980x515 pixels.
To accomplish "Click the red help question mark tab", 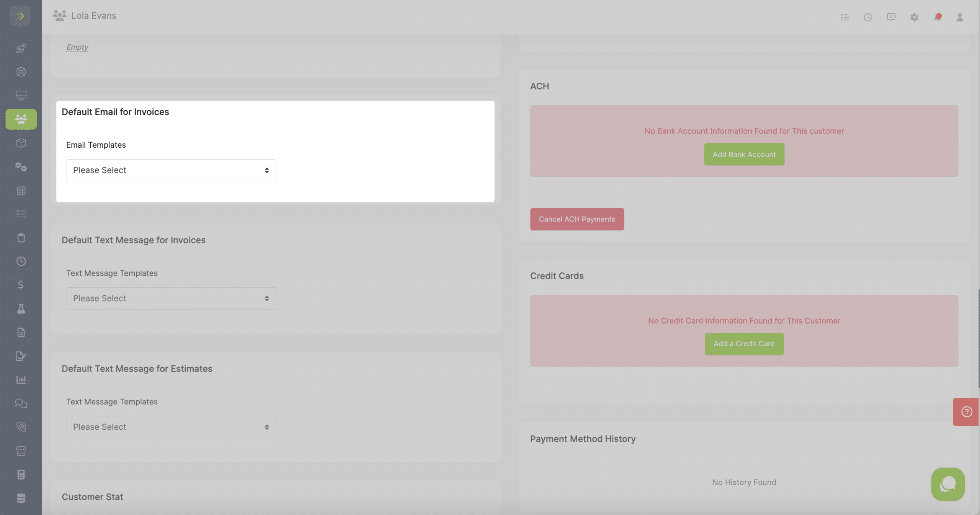I will click(x=967, y=412).
